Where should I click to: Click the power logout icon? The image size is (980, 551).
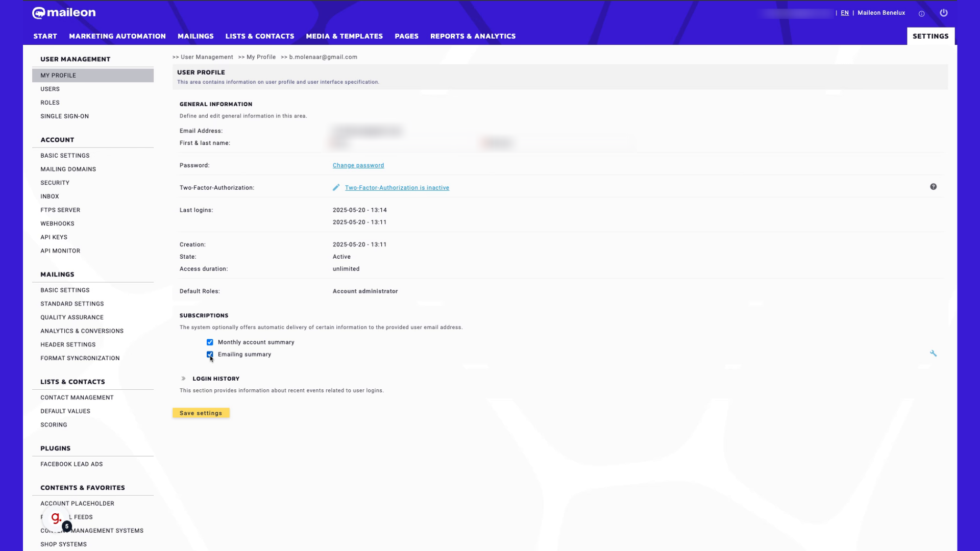[x=944, y=13]
